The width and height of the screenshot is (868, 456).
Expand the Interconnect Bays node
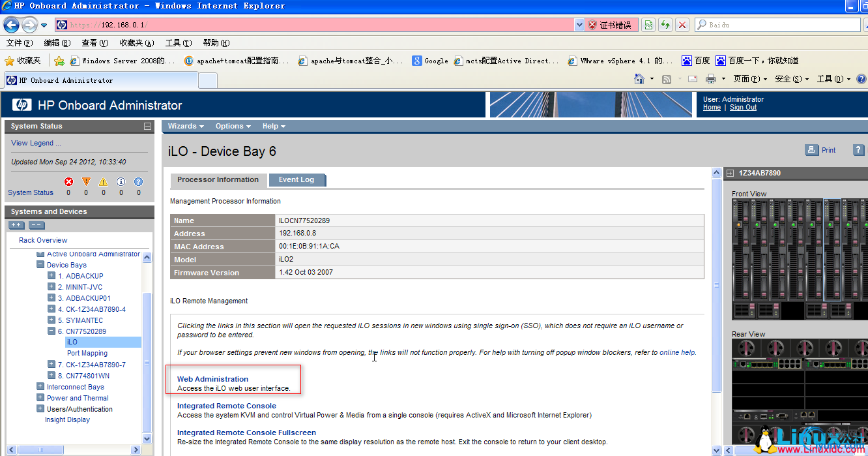pyautogui.click(x=40, y=387)
